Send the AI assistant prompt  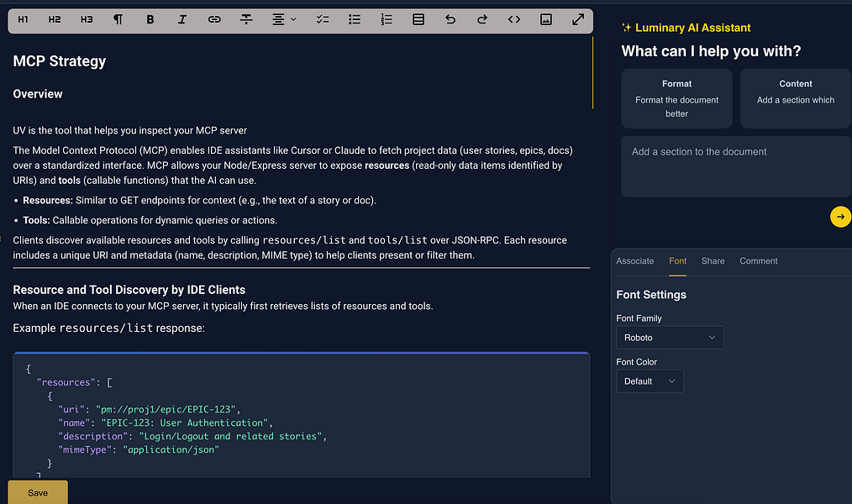(x=840, y=217)
